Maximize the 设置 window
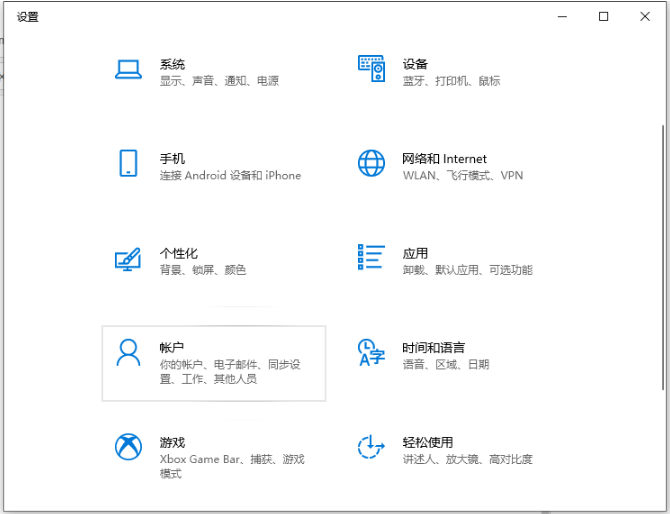 coord(603,16)
